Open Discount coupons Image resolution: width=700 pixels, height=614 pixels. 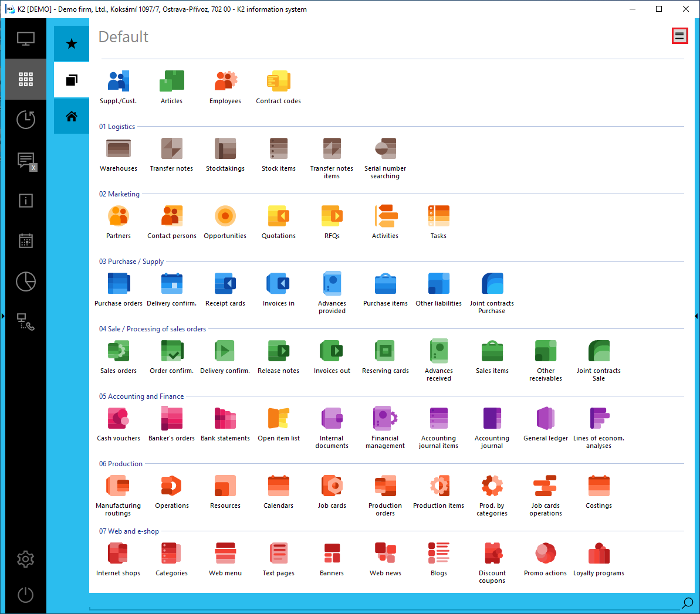pos(492,563)
